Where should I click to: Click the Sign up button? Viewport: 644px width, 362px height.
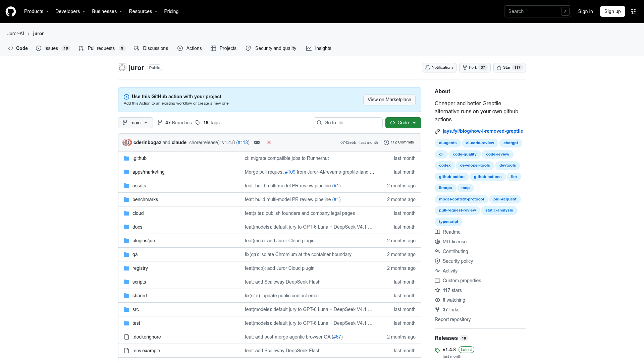(x=612, y=11)
